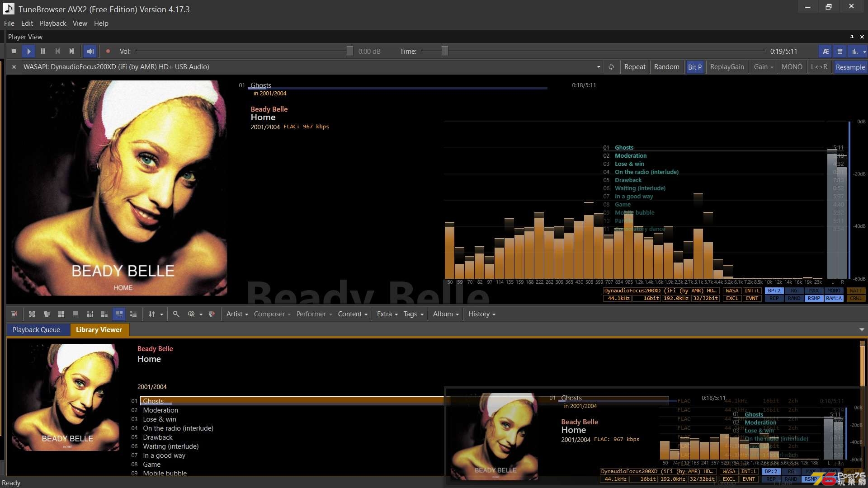This screenshot has width=868, height=488.
Task: Click the red tag refresh icon
Action: coord(212,314)
